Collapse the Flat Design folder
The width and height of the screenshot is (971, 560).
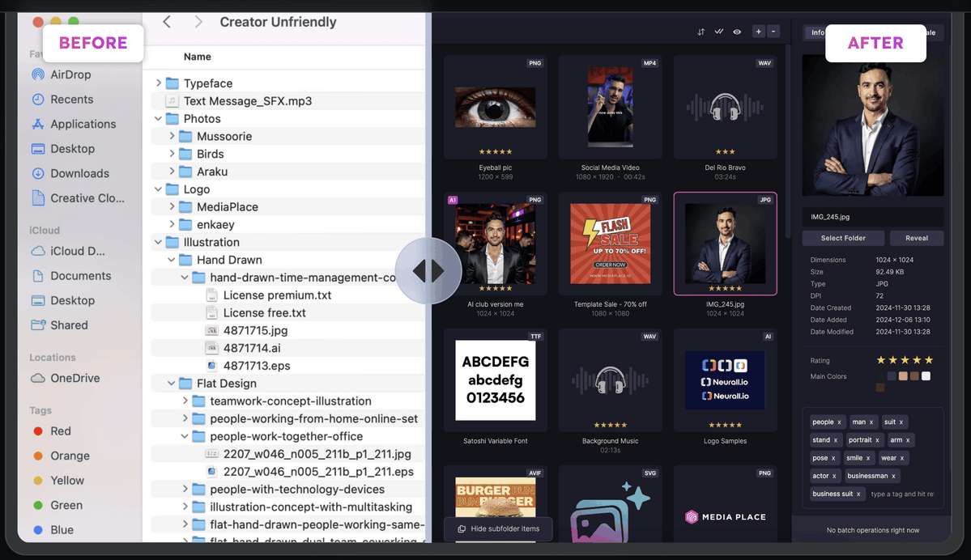[x=172, y=383]
